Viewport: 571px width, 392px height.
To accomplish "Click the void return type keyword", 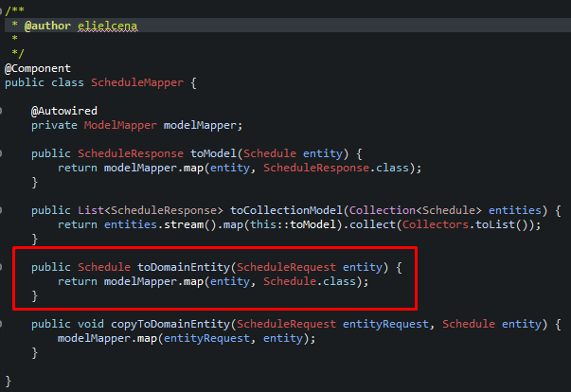I will [91, 324].
